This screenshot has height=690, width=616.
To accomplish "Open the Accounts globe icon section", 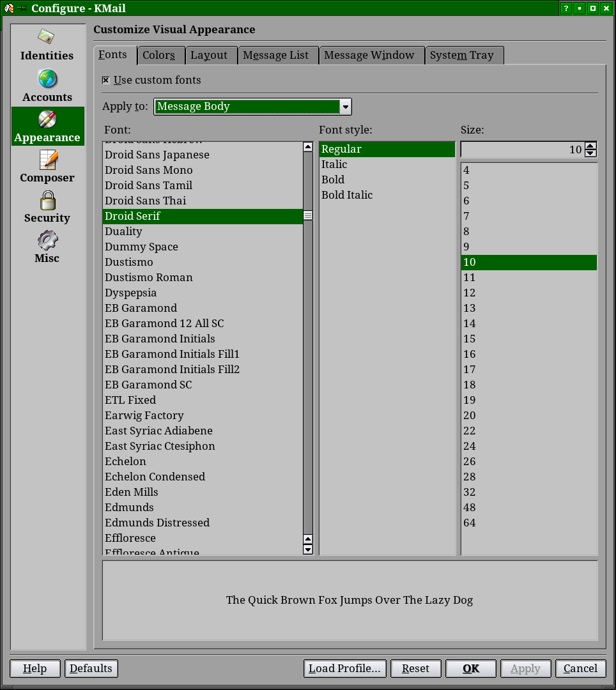I will [x=47, y=86].
